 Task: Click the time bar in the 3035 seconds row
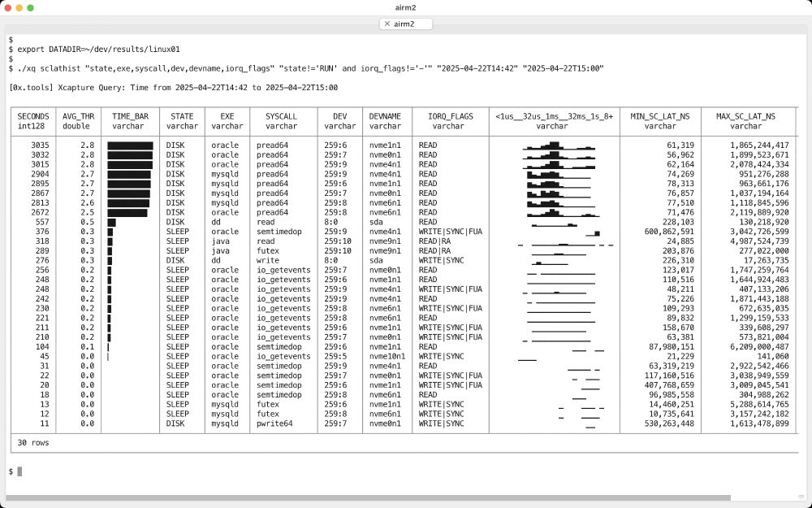(130, 145)
